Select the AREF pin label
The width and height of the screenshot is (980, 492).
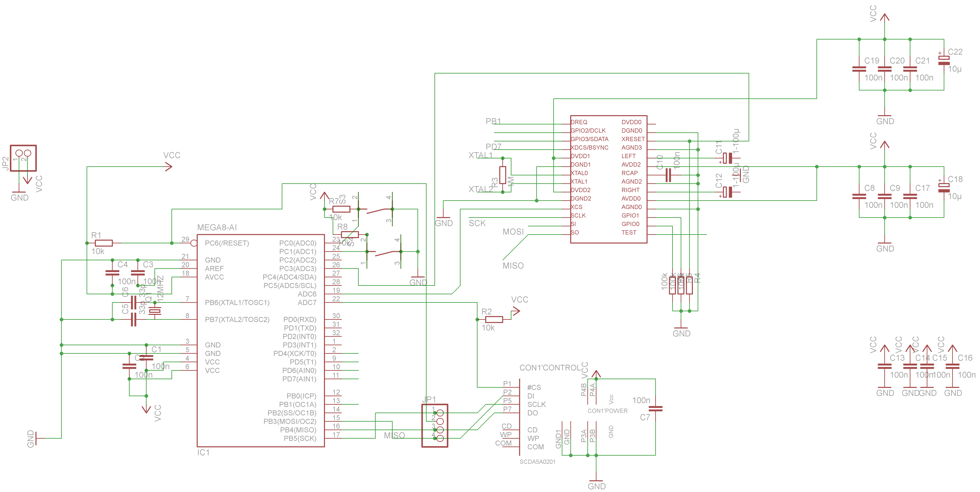[214, 269]
